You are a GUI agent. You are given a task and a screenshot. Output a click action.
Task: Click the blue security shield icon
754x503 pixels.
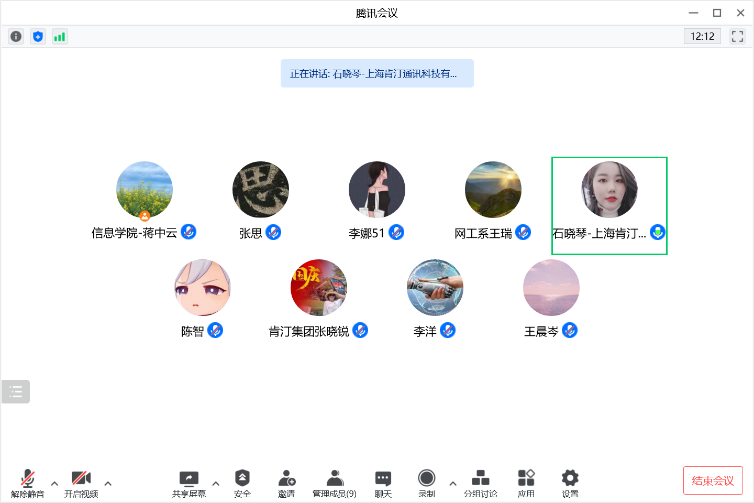pos(38,36)
